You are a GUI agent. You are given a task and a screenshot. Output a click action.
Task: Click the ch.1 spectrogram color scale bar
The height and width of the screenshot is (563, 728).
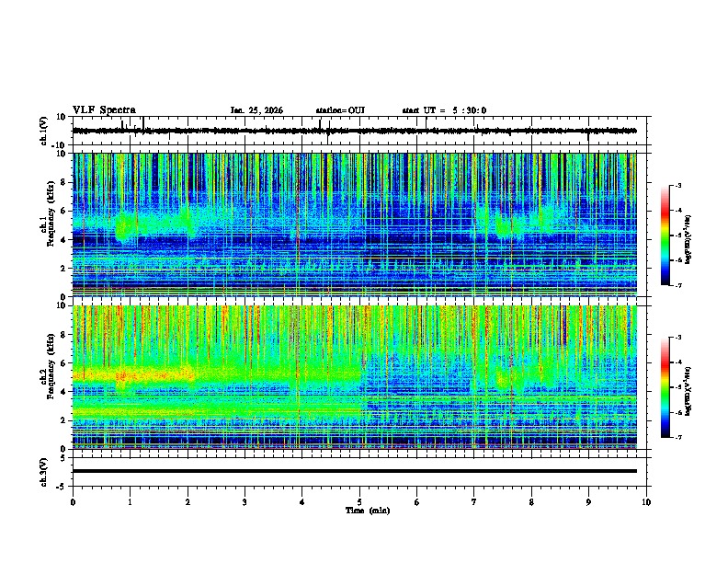click(665, 236)
